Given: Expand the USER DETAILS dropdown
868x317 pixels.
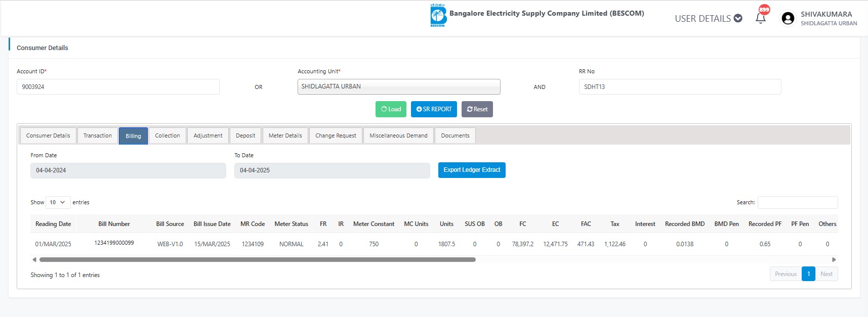Looking at the screenshot, I should (708, 18).
